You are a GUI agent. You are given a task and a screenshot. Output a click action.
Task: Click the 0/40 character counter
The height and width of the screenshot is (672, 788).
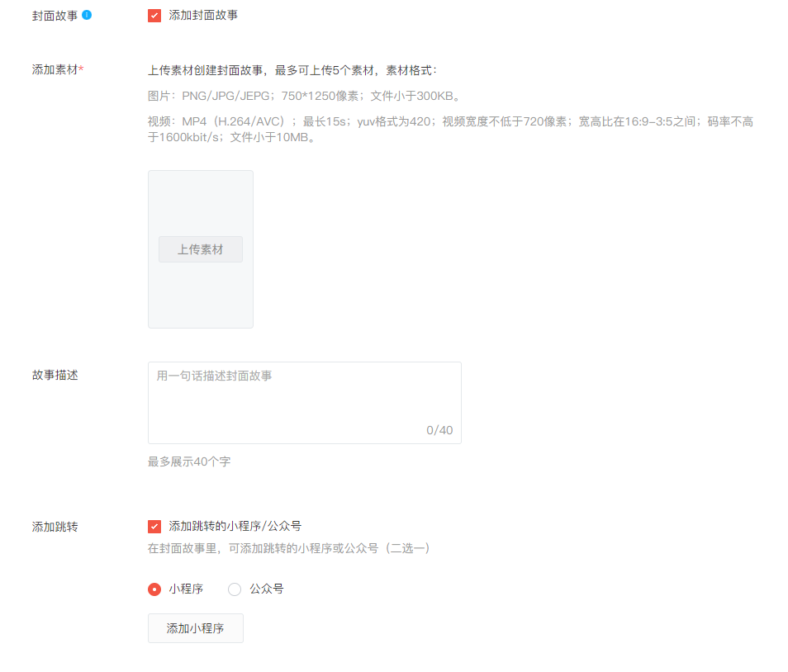pyautogui.click(x=439, y=430)
